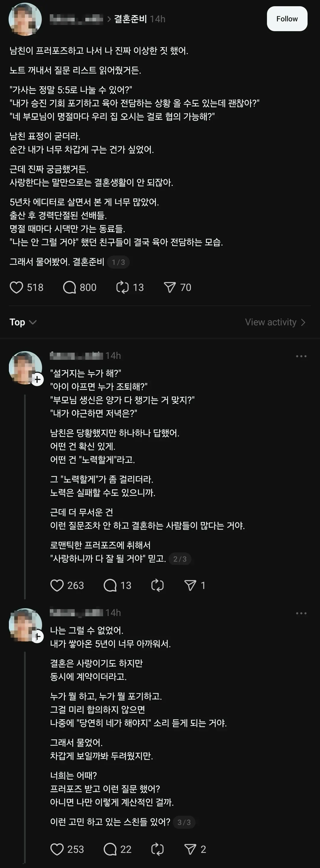This screenshot has height=868, width=320.
Task: Open replies on the 3/3 thread post
Action: pyautogui.click(x=110, y=849)
